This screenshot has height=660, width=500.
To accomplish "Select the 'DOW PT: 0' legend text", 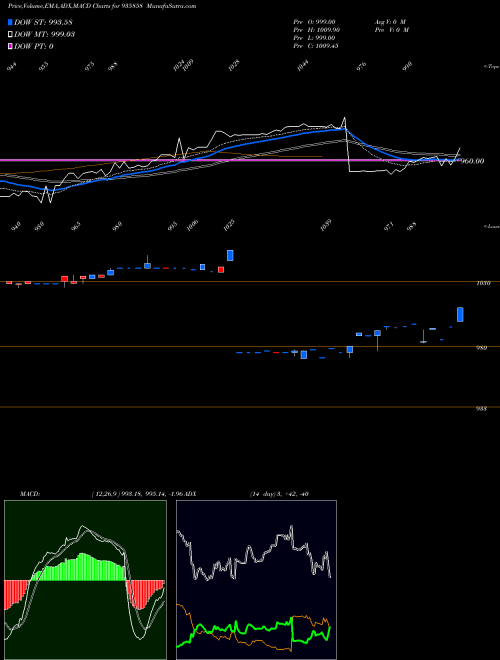I will tap(34, 46).
